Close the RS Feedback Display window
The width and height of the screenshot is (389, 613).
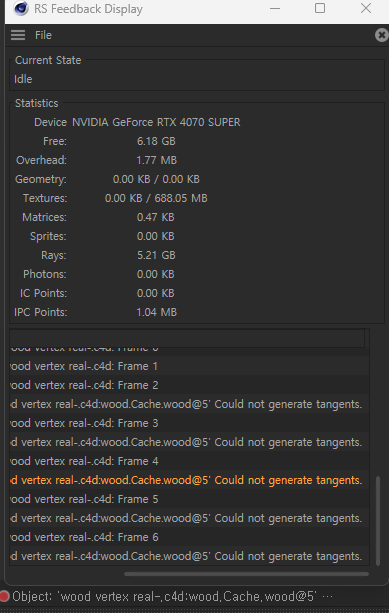(x=366, y=8)
